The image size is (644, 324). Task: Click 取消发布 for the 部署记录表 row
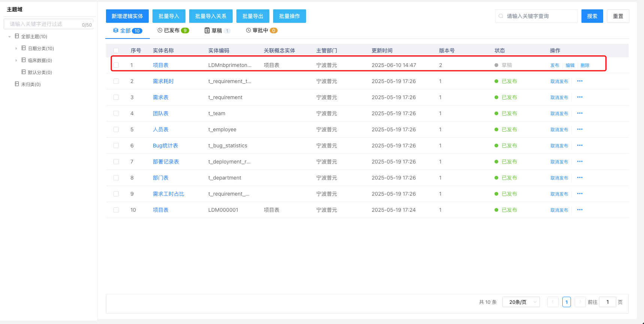click(x=559, y=162)
